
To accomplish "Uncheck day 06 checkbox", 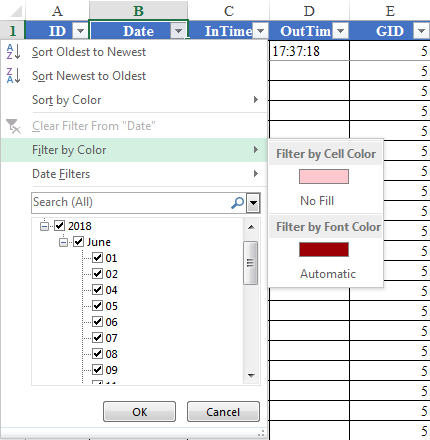I will click(x=97, y=322).
